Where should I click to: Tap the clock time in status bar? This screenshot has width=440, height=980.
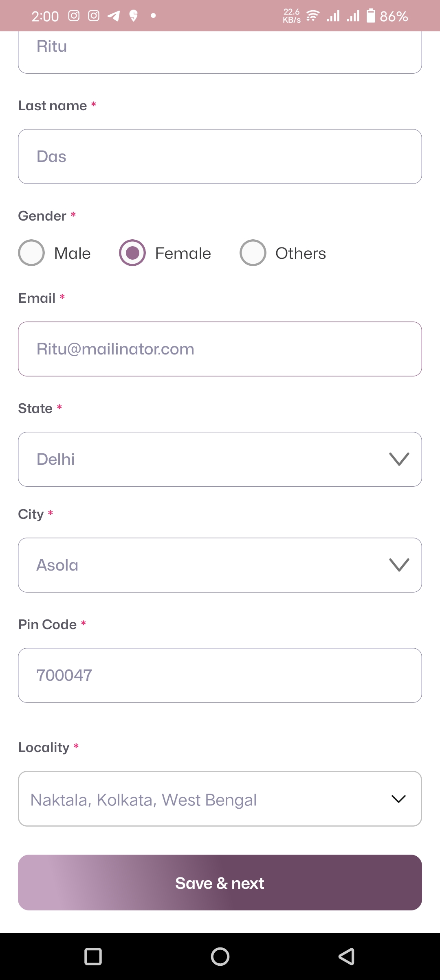click(45, 16)
